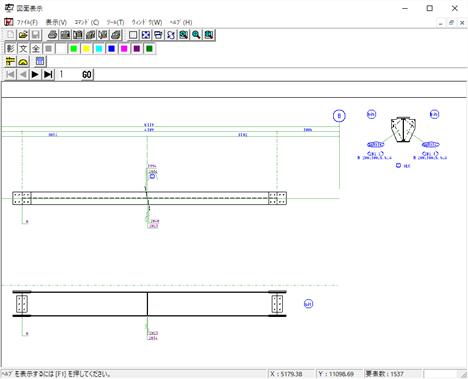Open the 表示(V) menu

click(56, 22)
